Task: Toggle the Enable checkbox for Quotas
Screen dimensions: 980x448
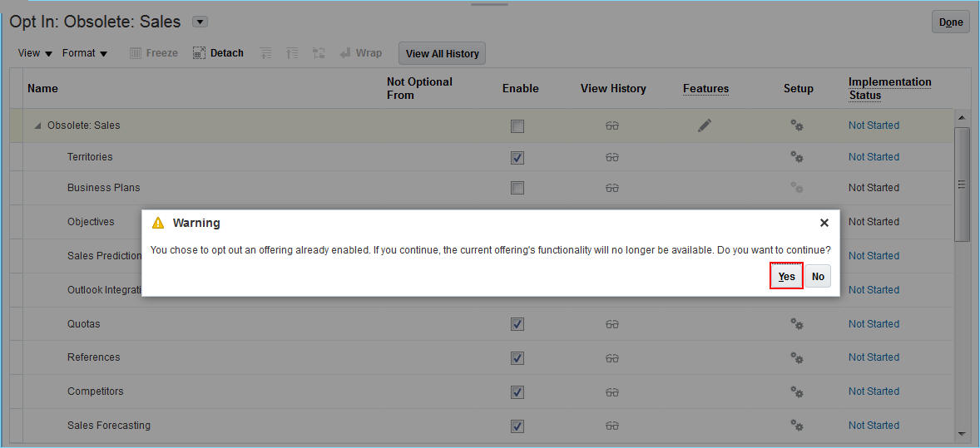Action: (517, 324)
